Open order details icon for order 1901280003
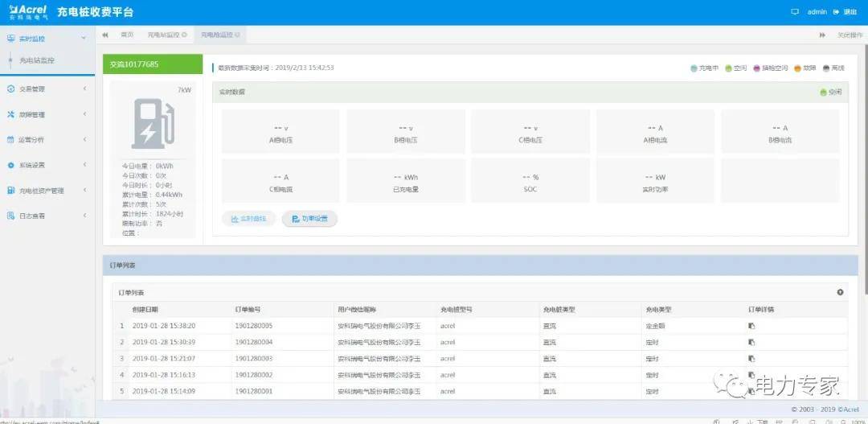The image size is (868, 424). tap(751, 358)
